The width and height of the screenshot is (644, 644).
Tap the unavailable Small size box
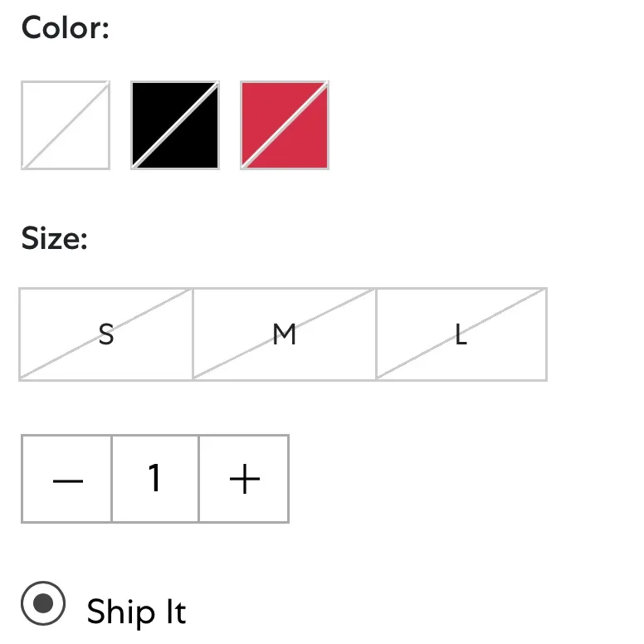click(x=106, y=334)
